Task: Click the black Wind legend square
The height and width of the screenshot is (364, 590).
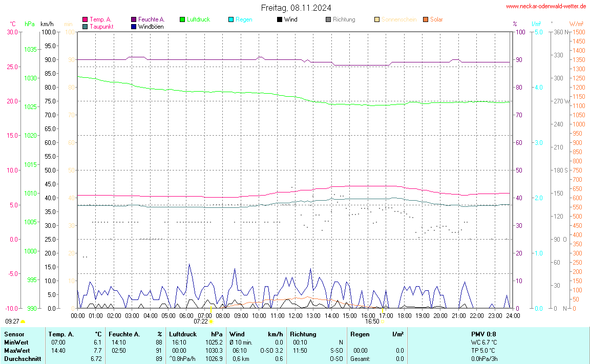Action: tap(280, 19)
